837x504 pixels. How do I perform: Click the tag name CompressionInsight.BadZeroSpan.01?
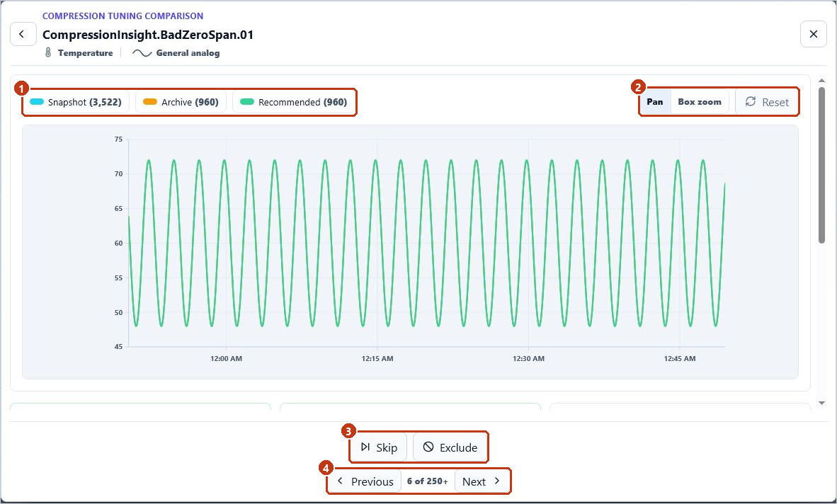148,35
